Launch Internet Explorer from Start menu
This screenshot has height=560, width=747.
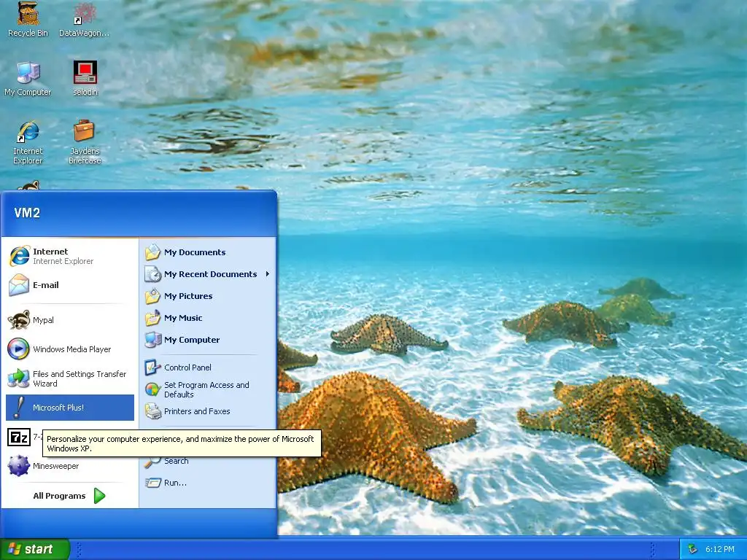(70, 256)
